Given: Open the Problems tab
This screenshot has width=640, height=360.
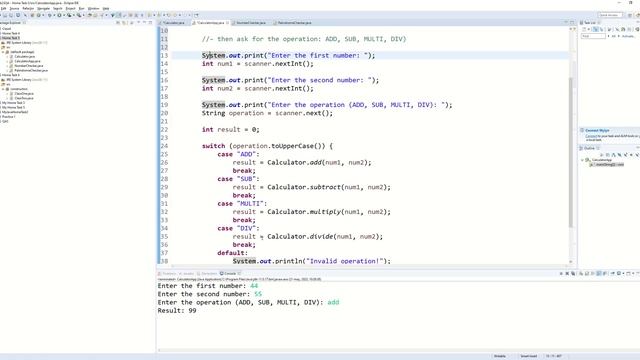Looking at the screenshot, I should click(x=167, y=273).
